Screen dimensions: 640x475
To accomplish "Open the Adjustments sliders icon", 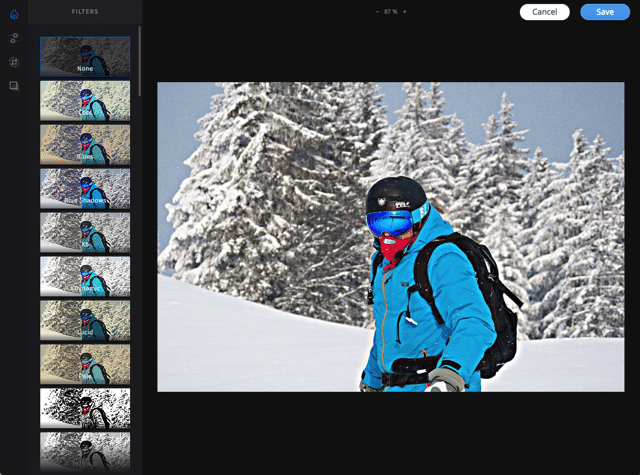I will coord(14,38).
